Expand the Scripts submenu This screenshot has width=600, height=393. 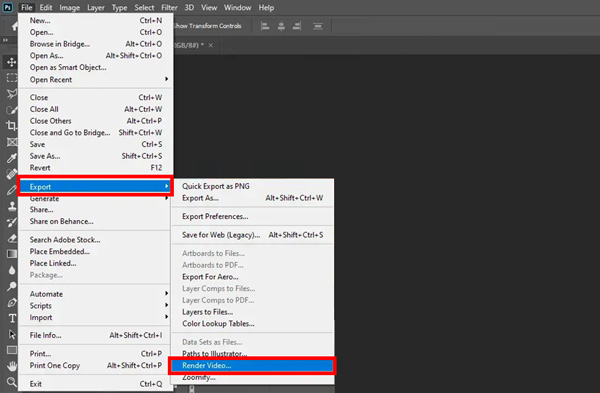click(96, 306)
